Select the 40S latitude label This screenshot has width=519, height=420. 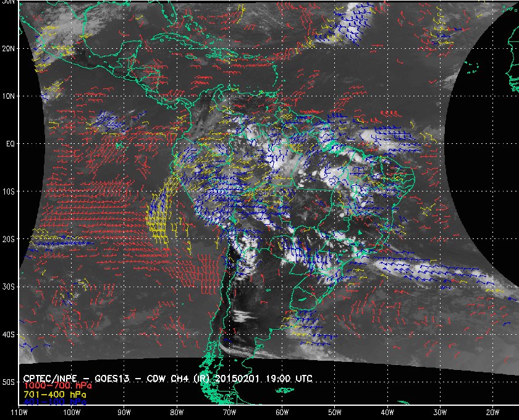point(9,335)
